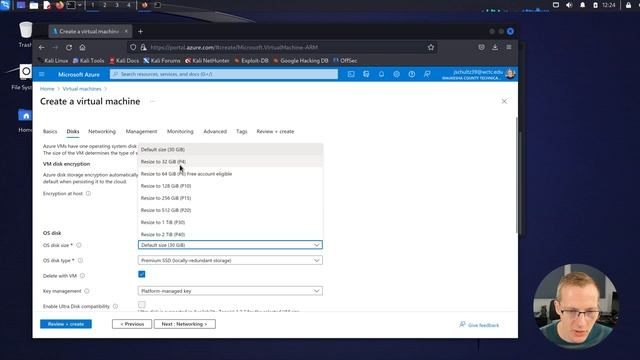Viewport: 640px width, 360px height.
Task: Open the Azure portal hamburger menu
Action: pos(42,74)
